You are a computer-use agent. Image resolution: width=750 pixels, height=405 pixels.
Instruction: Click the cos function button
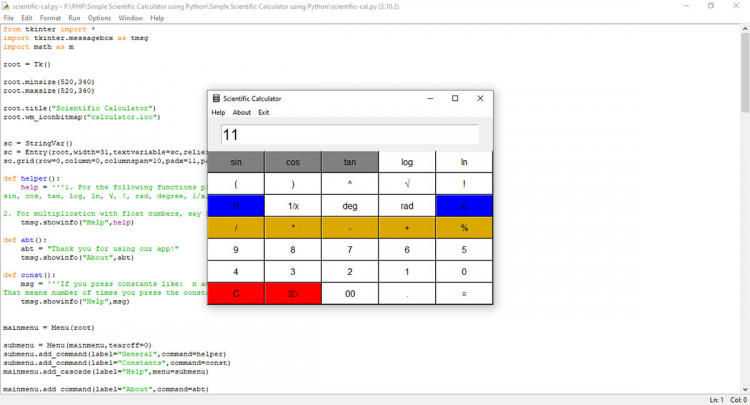click(x=293, y=162)
